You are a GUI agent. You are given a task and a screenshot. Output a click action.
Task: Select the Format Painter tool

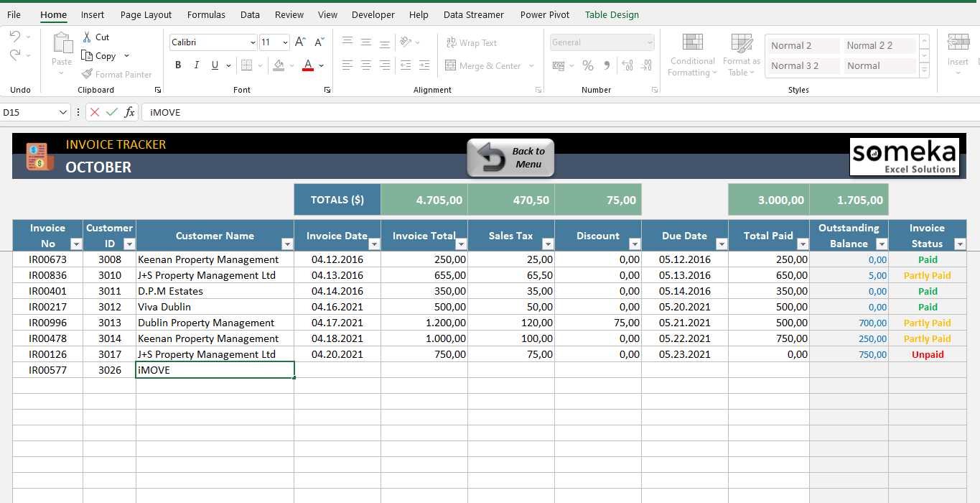coord(116,74)
